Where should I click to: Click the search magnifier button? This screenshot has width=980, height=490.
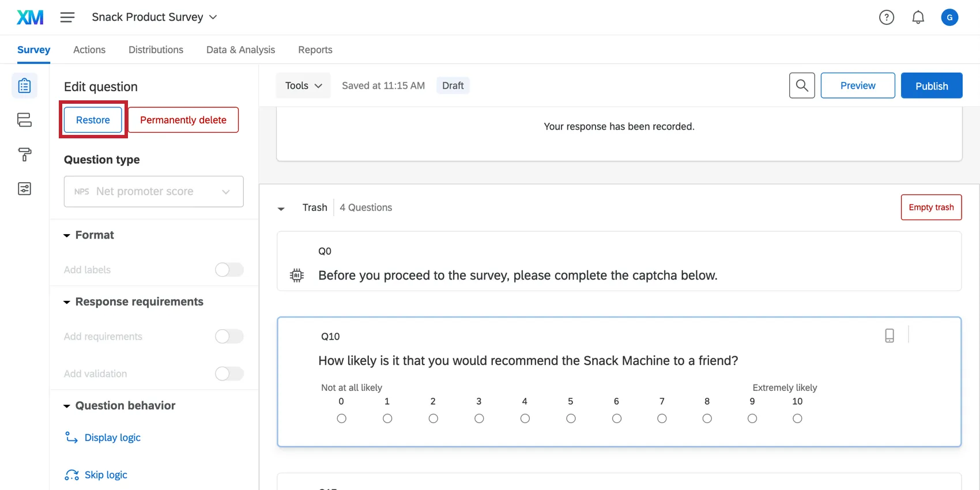pyautogui.click(x=801, y=86)
